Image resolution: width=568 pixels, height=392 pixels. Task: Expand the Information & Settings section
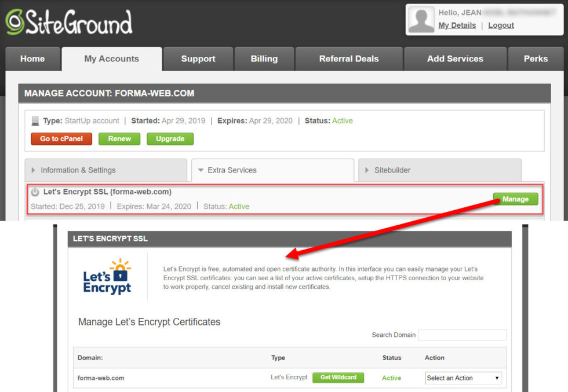[x=105, y=170]
